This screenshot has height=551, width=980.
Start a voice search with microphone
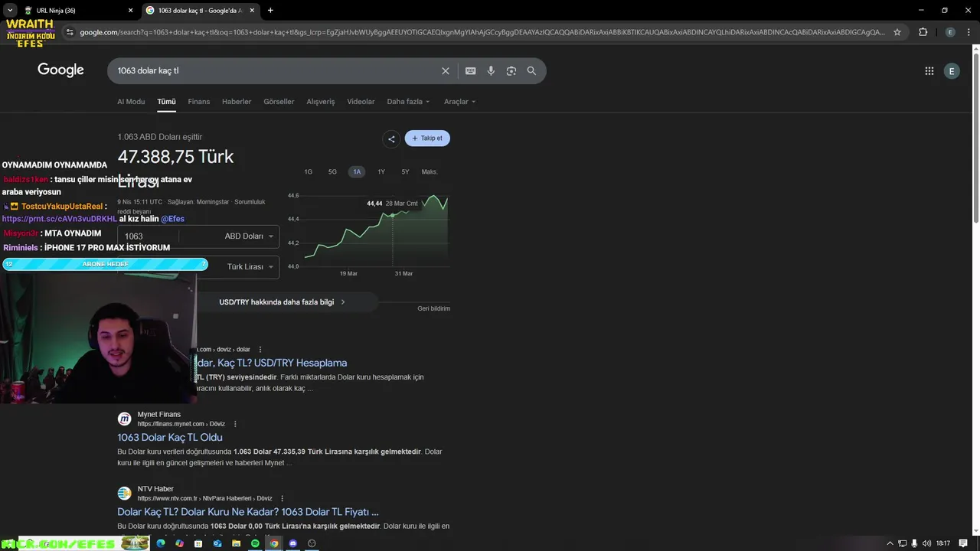(491, 70)
